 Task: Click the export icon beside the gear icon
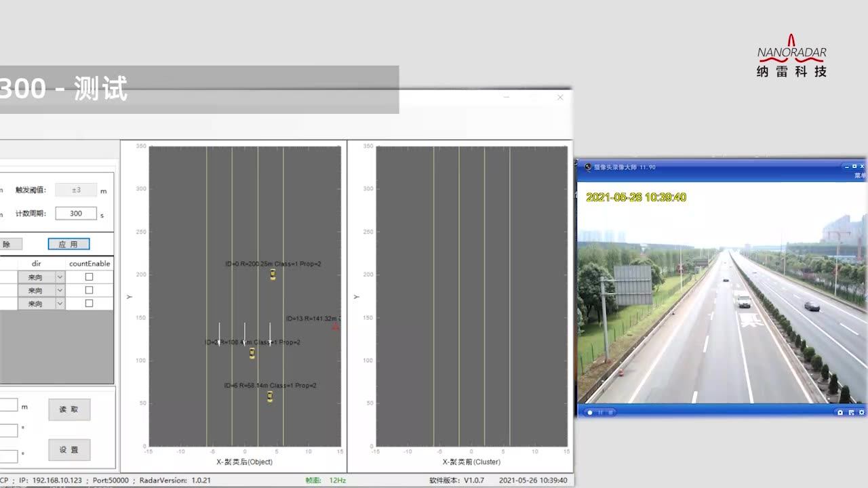[x=852, y=412]
